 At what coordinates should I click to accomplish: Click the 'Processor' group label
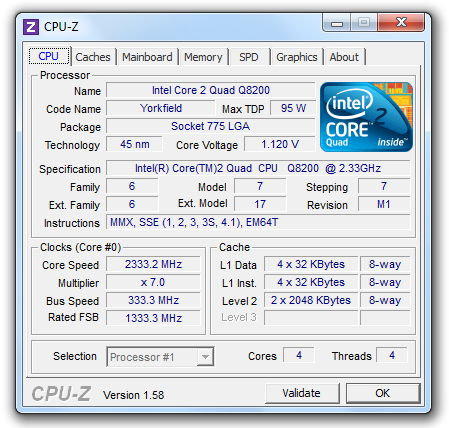(65, 75)
